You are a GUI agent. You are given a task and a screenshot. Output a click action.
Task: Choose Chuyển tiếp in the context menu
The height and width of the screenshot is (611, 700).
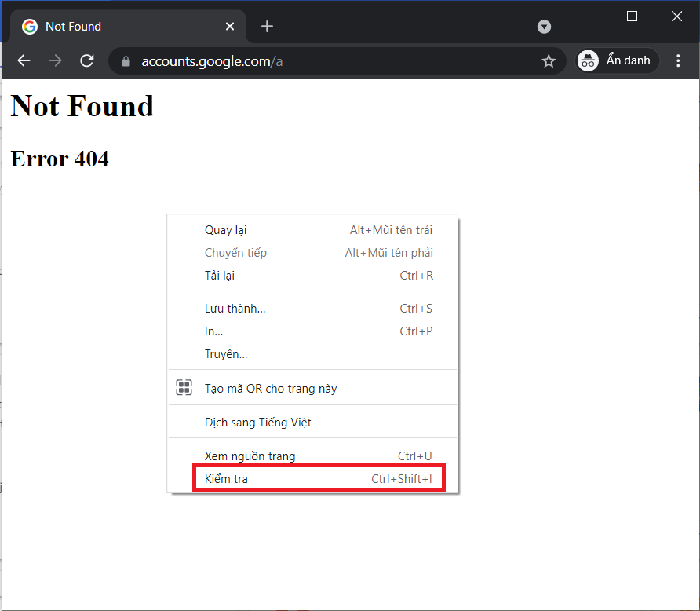click(312, 253)
